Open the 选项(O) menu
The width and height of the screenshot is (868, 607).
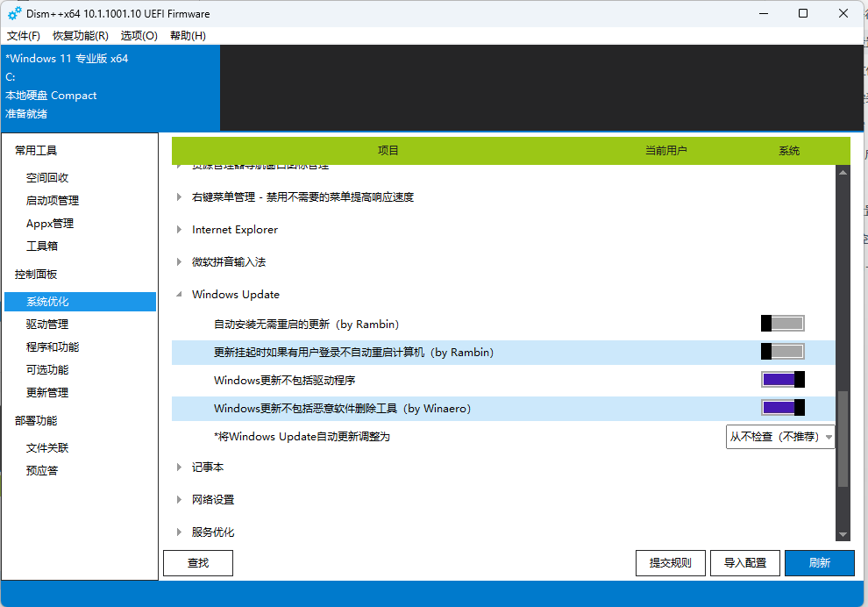pos(139,36)
